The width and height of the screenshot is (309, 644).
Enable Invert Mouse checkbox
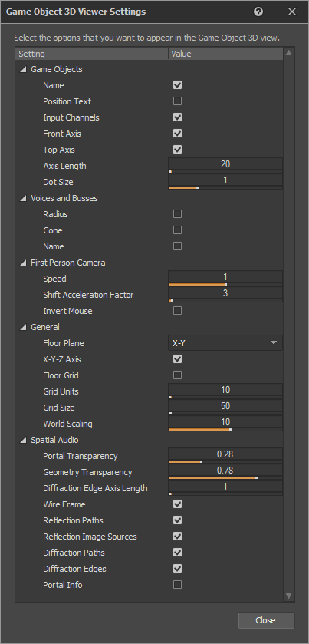click(x=177, y=311)
